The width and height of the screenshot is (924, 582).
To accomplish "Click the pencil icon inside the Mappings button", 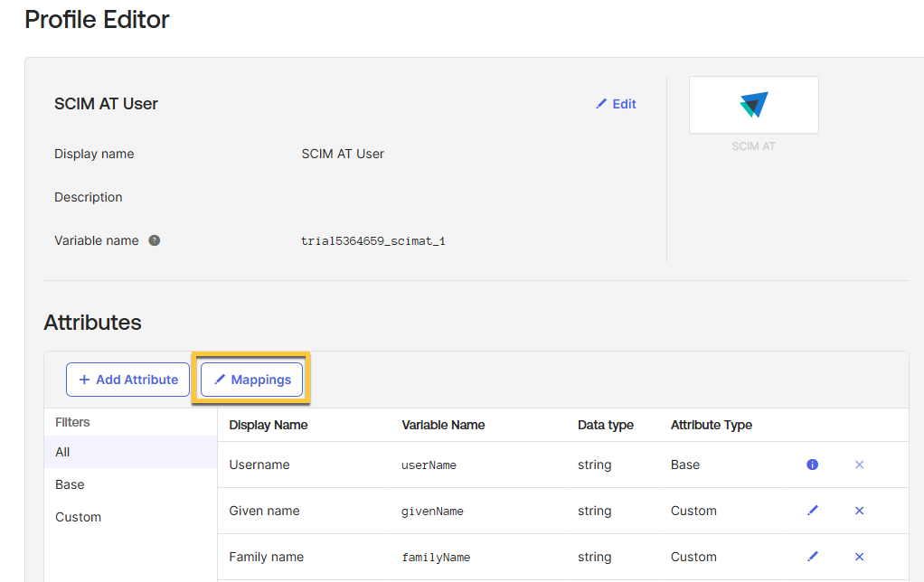I will click(220, 380).
